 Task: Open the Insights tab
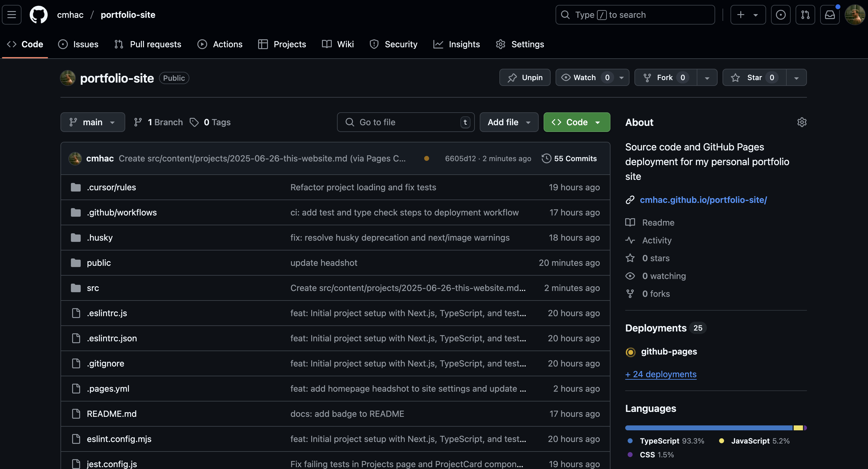[x=456, y=44]
